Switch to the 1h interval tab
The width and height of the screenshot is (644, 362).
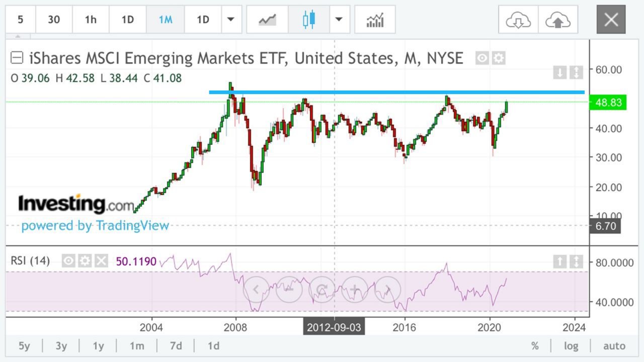(x=91, y=20)
